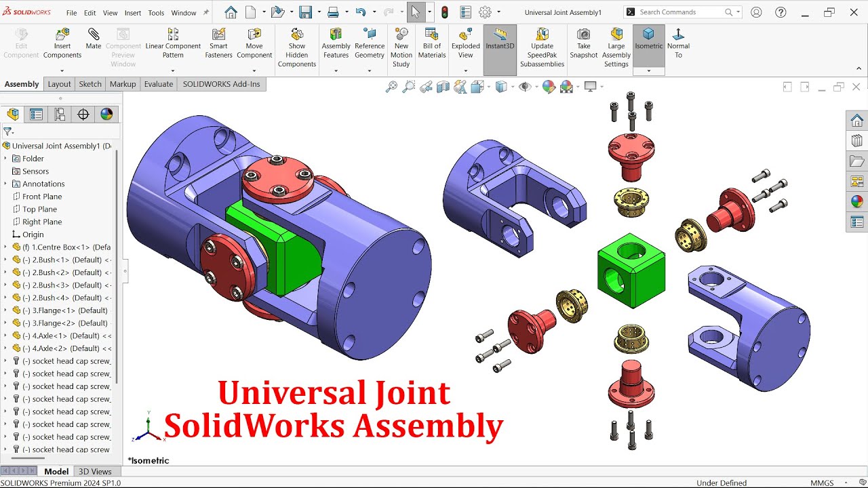868x488 pixels.
Task: Open the Tools menu
Action: click(156, 13)
